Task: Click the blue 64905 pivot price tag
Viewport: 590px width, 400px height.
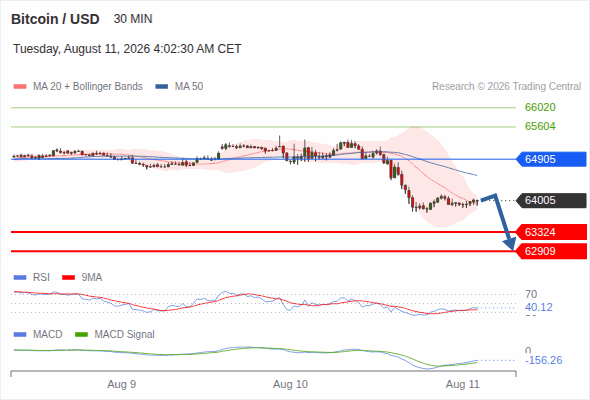Action: click(551, 159)
